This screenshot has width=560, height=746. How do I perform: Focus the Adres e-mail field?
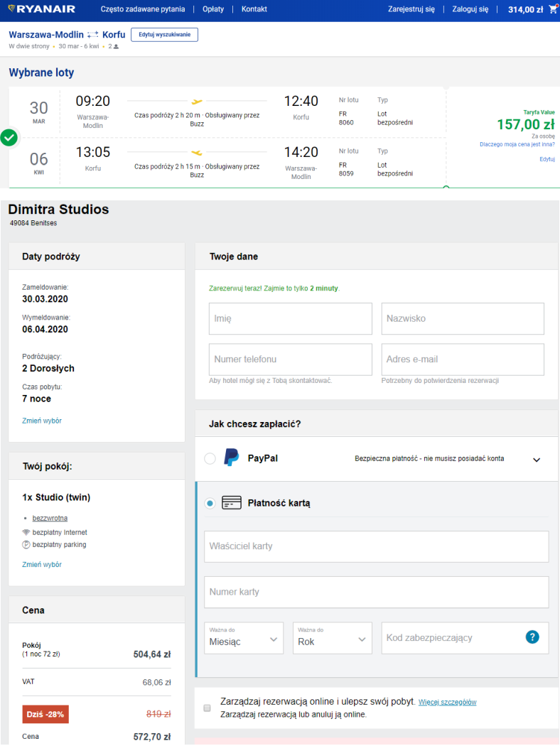click(x=463, y=360)
